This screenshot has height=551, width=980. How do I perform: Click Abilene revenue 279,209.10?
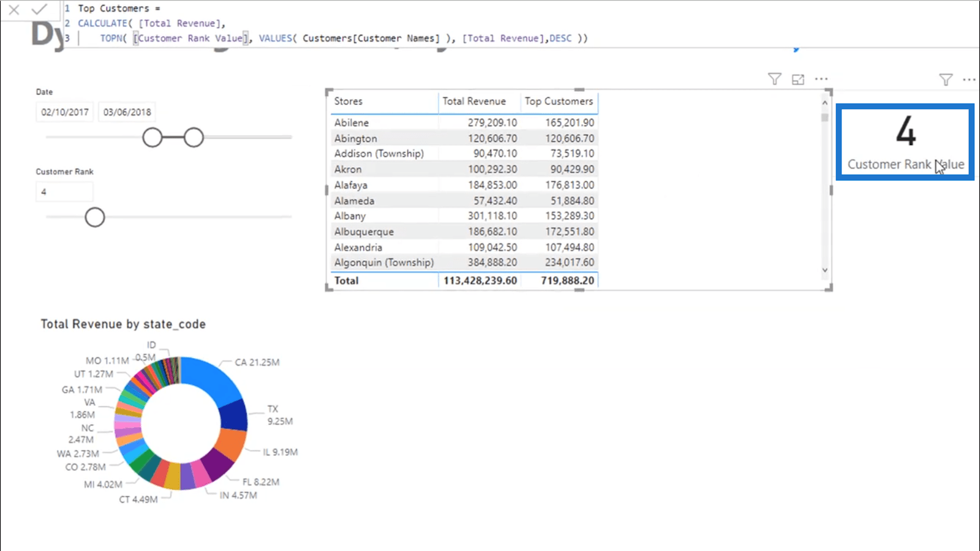click(x=492, y=122)
